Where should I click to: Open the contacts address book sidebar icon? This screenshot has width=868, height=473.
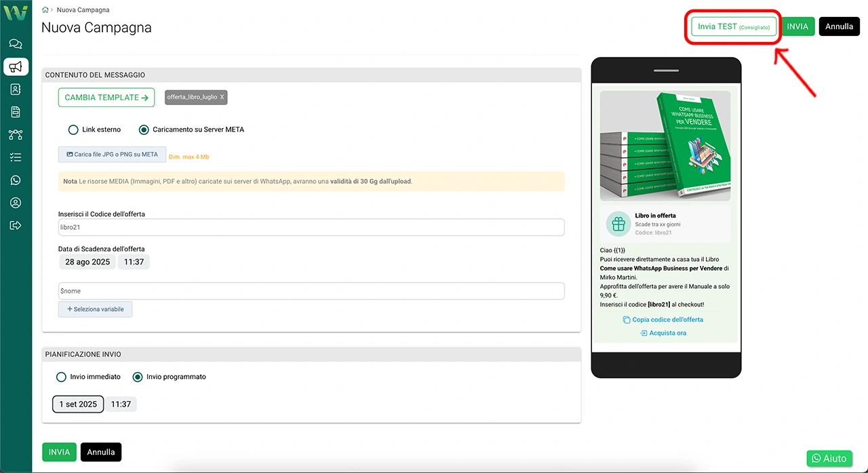click(x=16, y=89)
